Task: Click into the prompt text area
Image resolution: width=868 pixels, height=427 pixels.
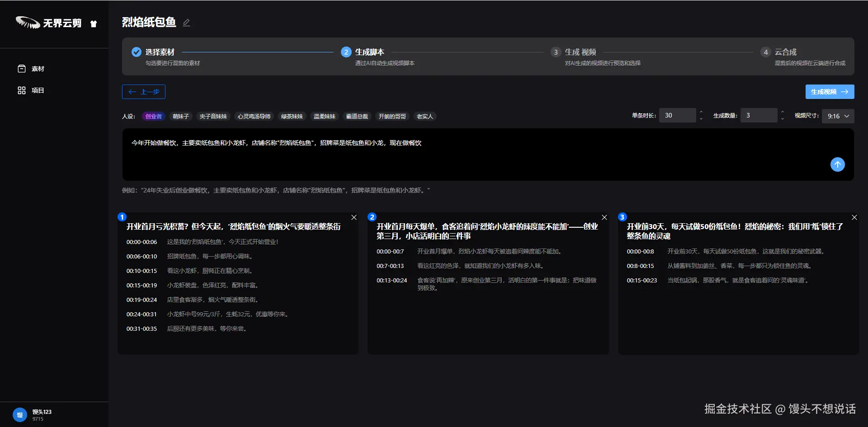Action: 488,155
